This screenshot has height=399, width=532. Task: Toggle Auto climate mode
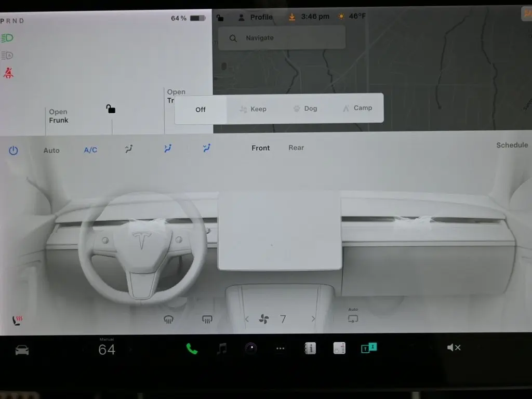pos(51,150)
